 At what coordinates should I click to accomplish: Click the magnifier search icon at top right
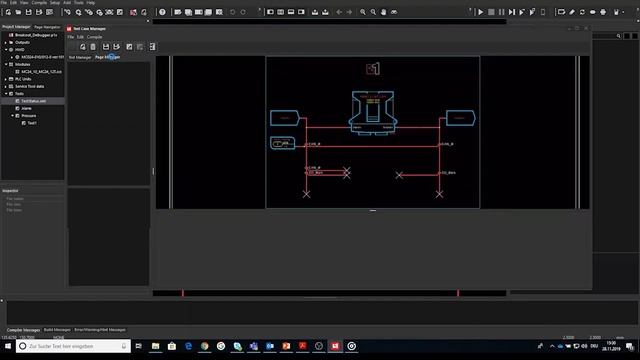tap(618, 36)
